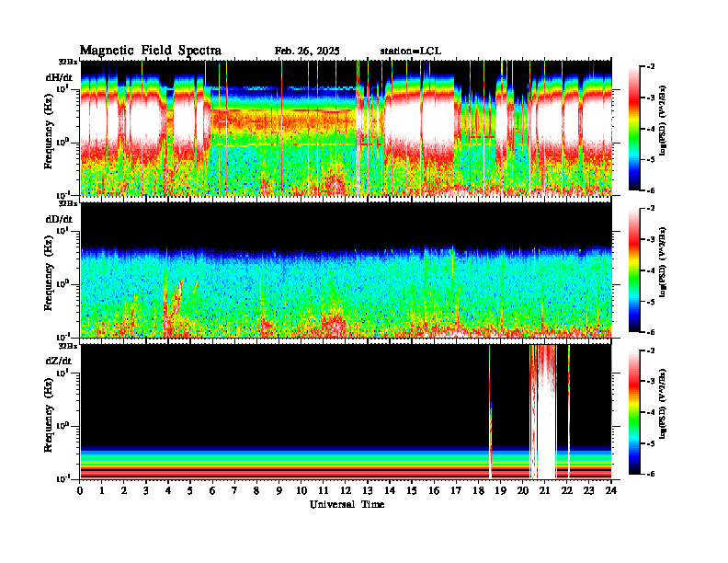Click hour tick label "14" on time axis
728x563 pixels.
pyautogui.click(x=390, y=490)
